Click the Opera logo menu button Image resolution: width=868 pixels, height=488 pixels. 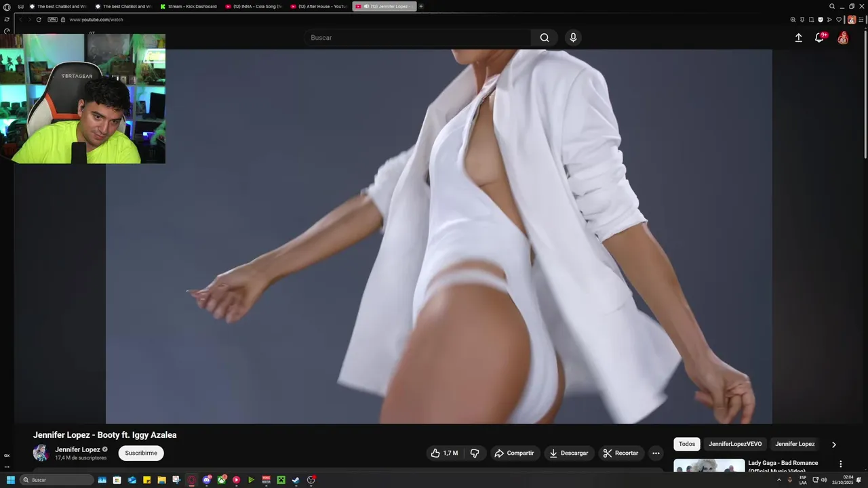[x=7, y=7]
